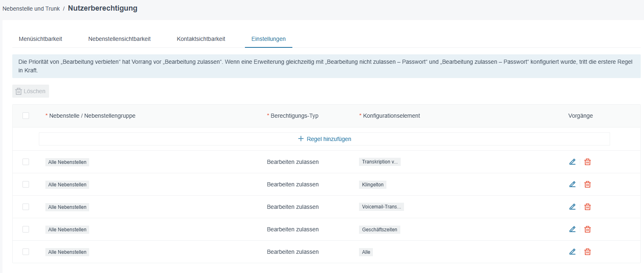Click the Voicemail-Trans... tag

381,207
